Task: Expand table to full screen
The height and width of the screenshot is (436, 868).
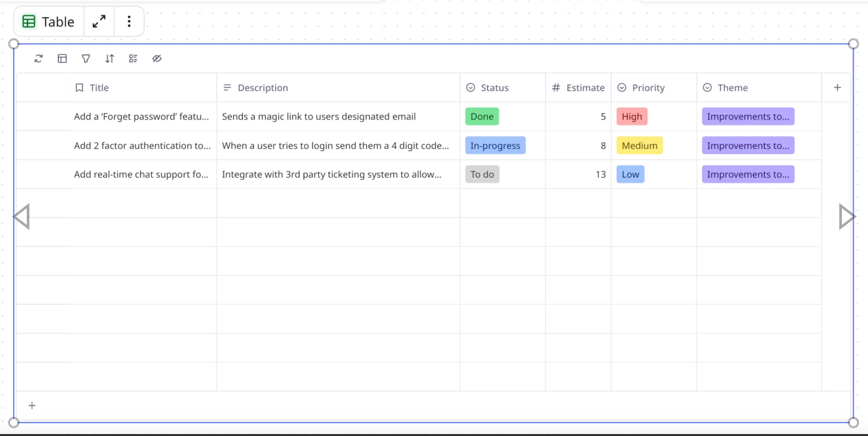Action: click(99, 22)
